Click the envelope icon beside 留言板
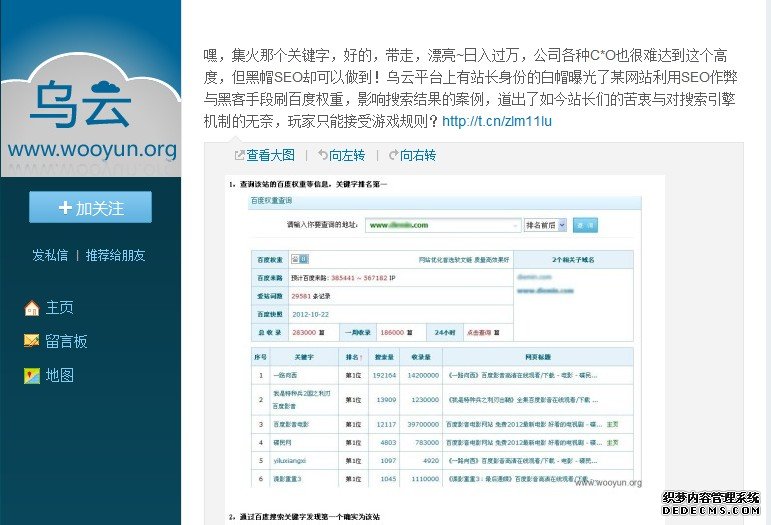 coord(31,341)
